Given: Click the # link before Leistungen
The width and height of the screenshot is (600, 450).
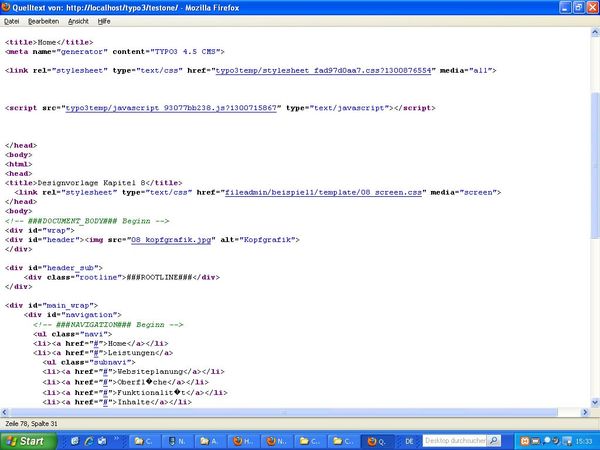Looking at the screenshot, I should pos(96,353).
